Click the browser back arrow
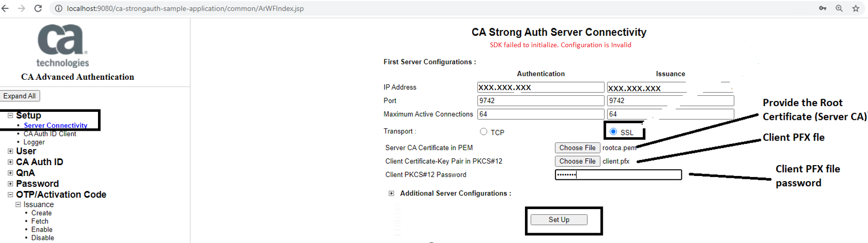868x243 pixels. [5, 8]
